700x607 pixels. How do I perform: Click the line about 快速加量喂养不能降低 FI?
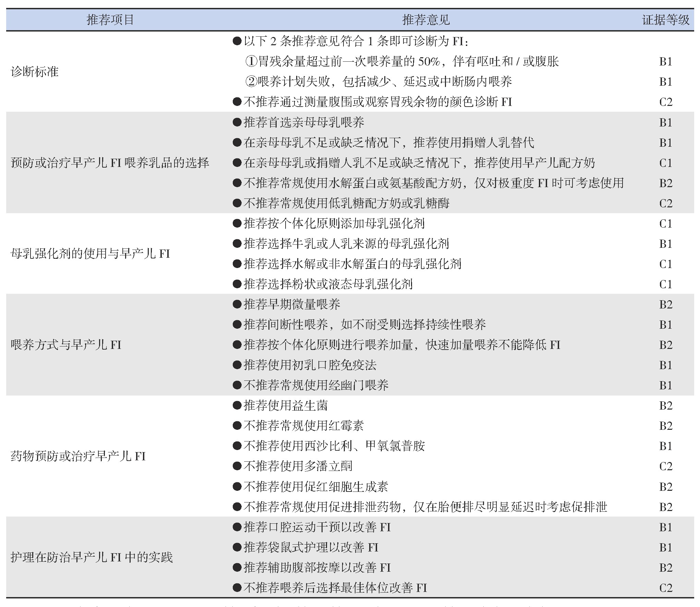(397, 345)
